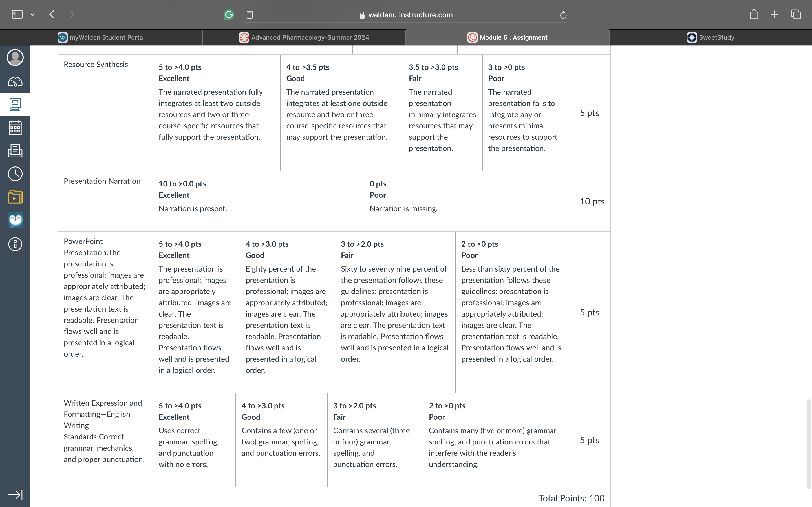Open the Studio media folder icon
This screenshot has height=507, width=812.
click(15, 197)
